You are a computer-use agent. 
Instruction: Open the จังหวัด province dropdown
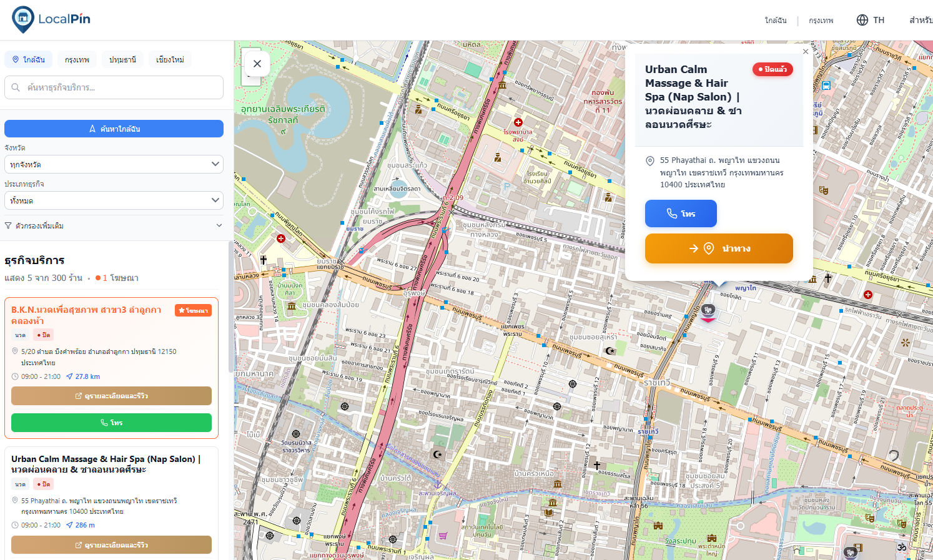click(114, 164)
